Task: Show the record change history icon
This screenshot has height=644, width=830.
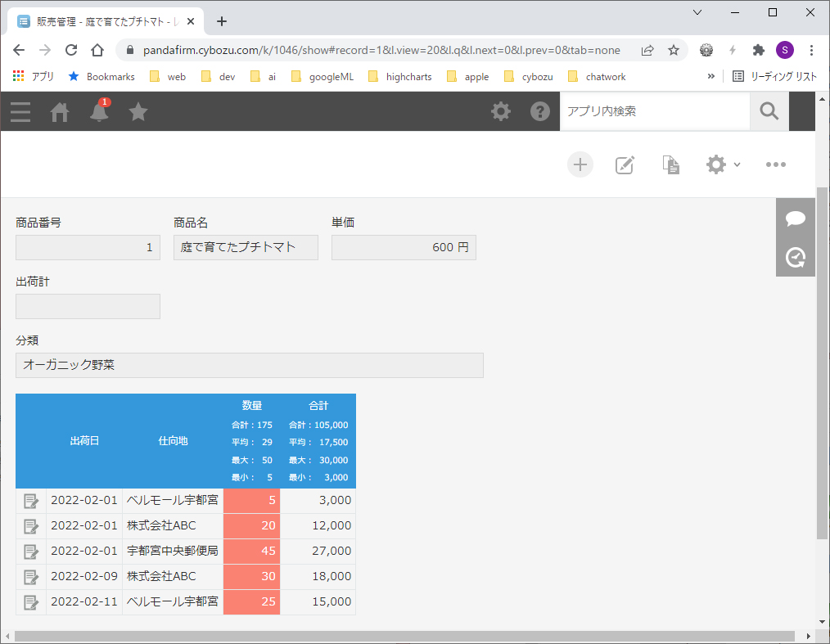Action: [x=795, y=257]
